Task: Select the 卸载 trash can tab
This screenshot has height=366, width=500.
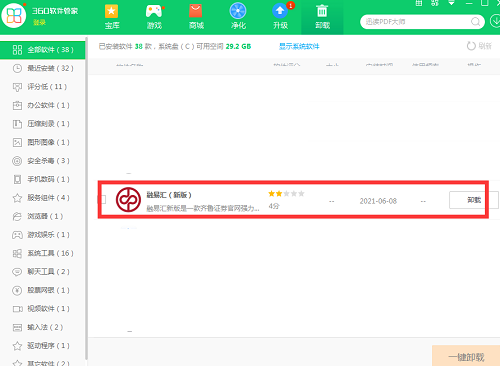Action: [x=322, y=17]
